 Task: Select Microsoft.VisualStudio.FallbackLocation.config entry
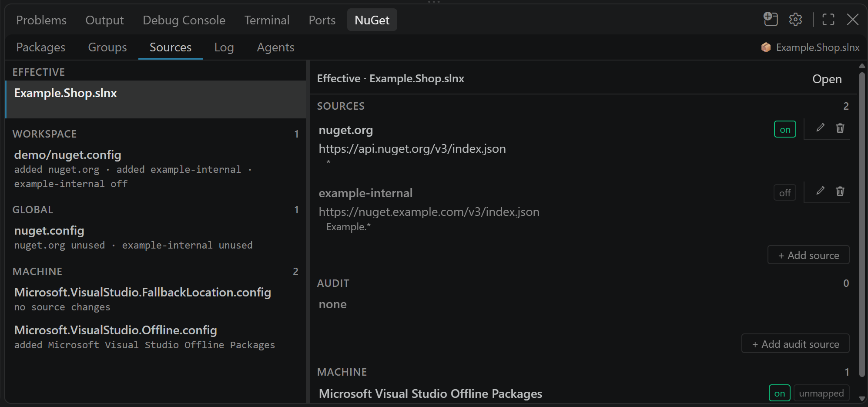[155, 299]
